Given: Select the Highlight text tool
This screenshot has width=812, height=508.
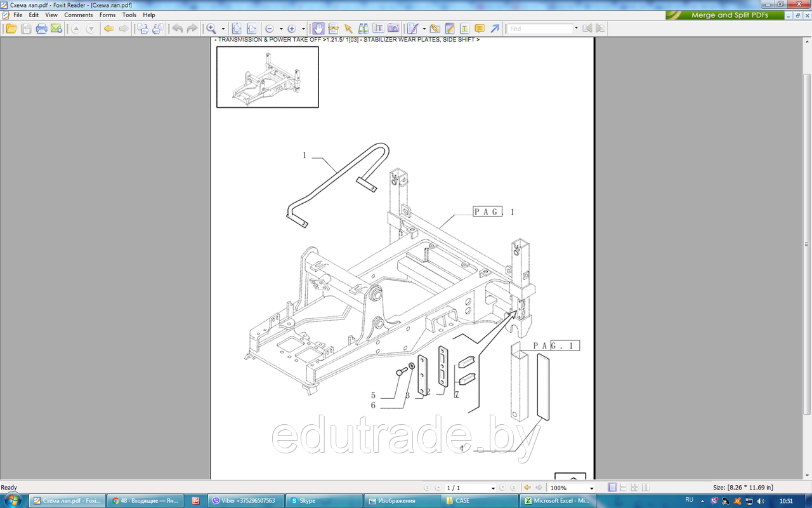Looking at the screenshot, I should pos(450,29).
